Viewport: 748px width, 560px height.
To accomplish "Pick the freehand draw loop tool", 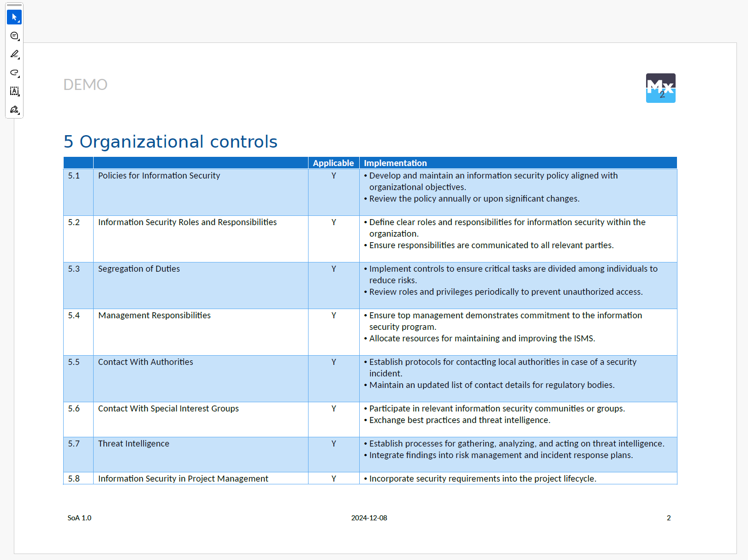I will (14, 73).
